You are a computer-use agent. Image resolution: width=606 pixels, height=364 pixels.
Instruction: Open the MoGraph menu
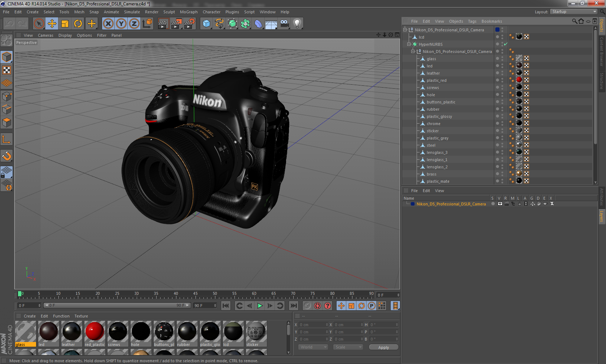(x=189, y=12)
